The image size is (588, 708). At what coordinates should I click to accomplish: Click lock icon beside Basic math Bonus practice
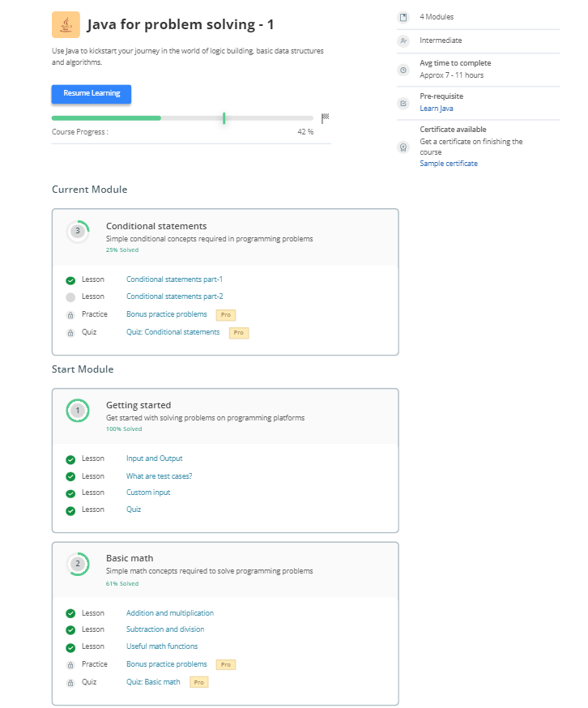click(x=70, y=664)
